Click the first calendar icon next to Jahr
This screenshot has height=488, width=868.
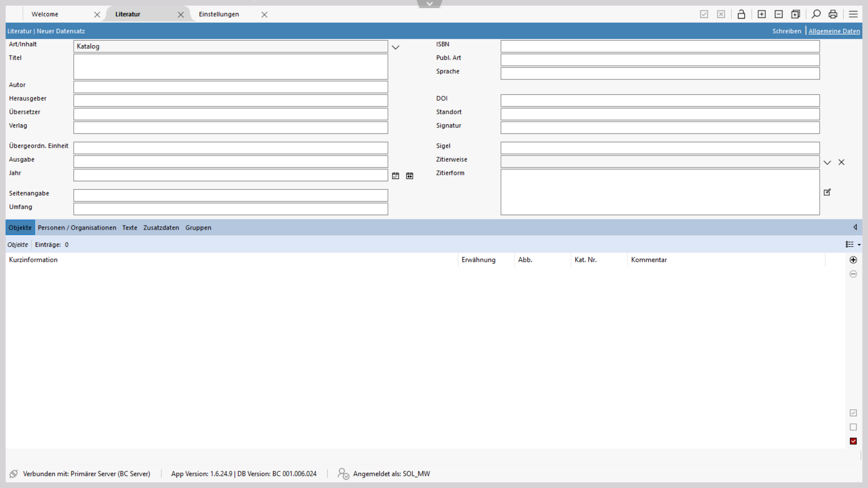tap(396, 176)
